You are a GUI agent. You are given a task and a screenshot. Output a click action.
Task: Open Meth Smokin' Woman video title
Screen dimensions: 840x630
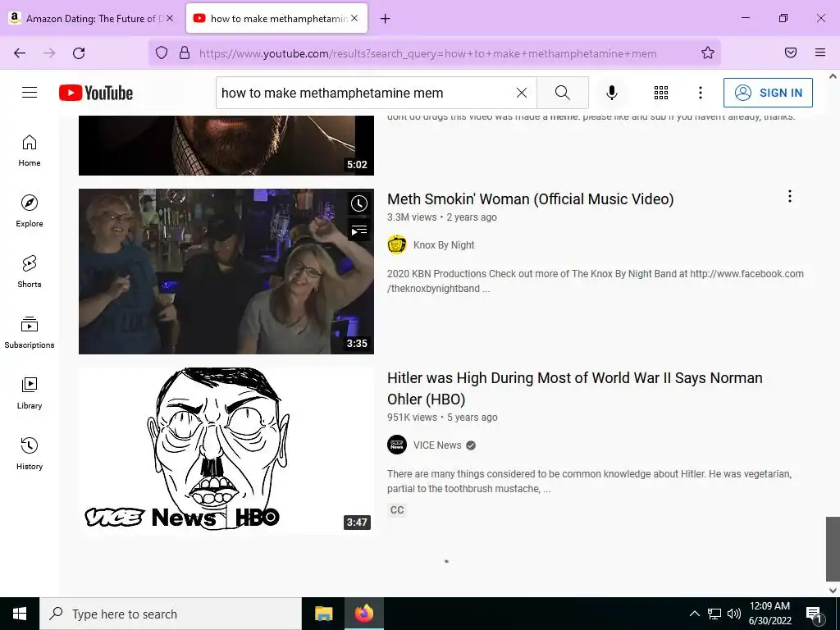[531, 199]
